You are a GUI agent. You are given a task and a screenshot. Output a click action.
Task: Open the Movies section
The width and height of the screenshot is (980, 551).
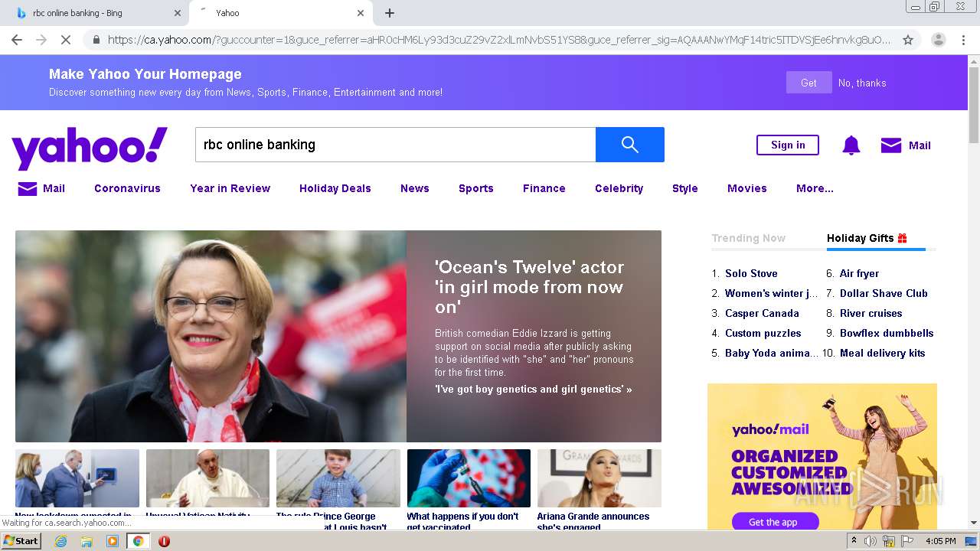[x=746, y=188]
